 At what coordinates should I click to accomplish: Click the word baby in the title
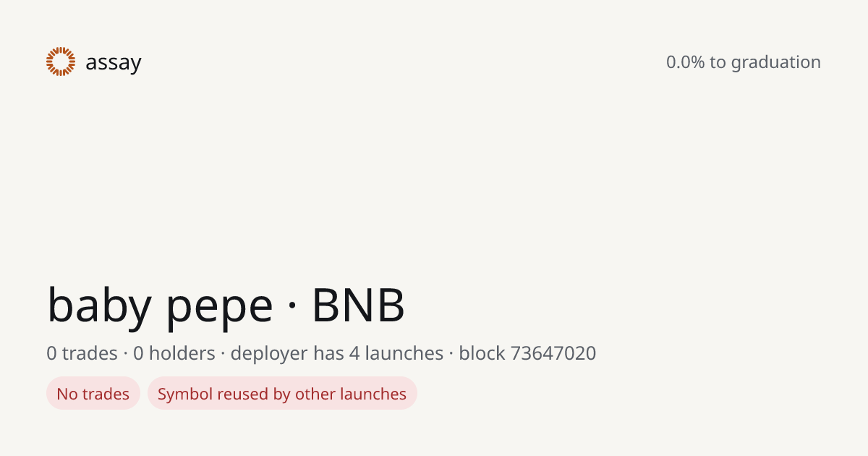click(100, 306)
